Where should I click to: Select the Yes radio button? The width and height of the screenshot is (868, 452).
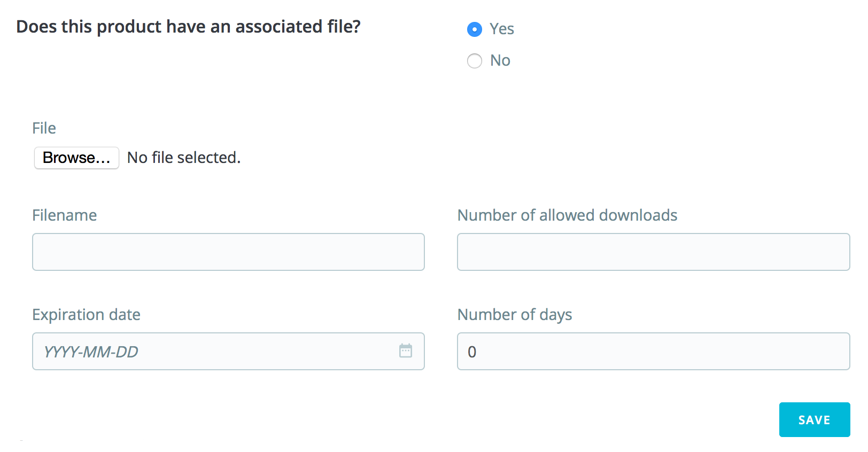pyautogui.click(x=474, y=29)
